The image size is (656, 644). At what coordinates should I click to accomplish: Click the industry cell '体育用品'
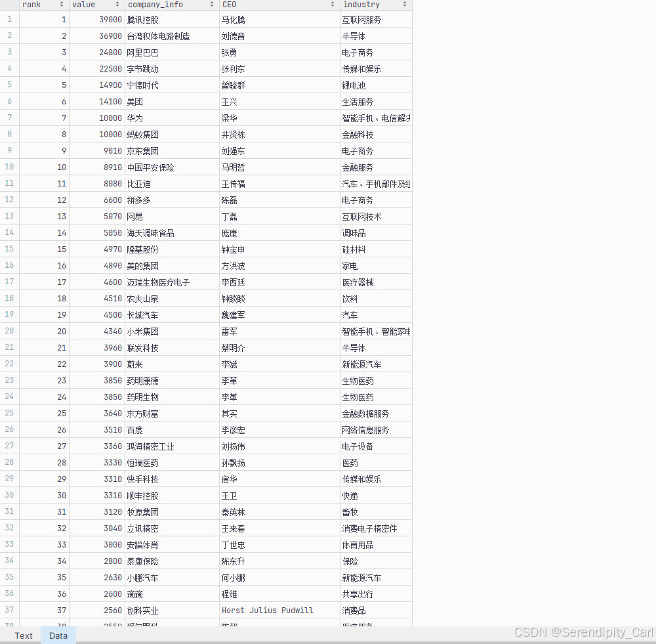coord(376,545)
